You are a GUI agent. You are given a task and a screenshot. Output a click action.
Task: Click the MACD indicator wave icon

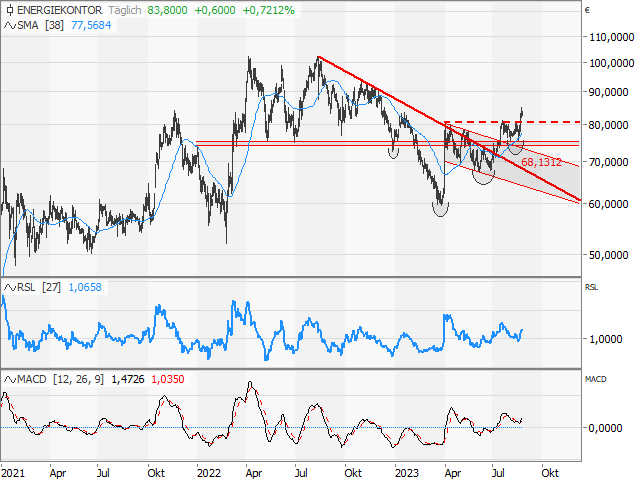pos(10,380)
